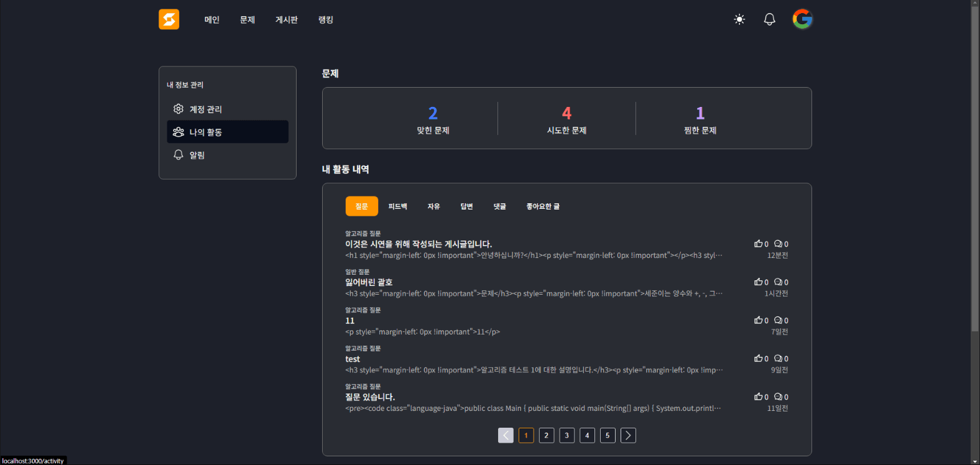This screenshot has height=465, width=980.
Task: Click the bell icon beside 알림 in the sidebar
Action: pyautogui.click(x=178, y=155)
